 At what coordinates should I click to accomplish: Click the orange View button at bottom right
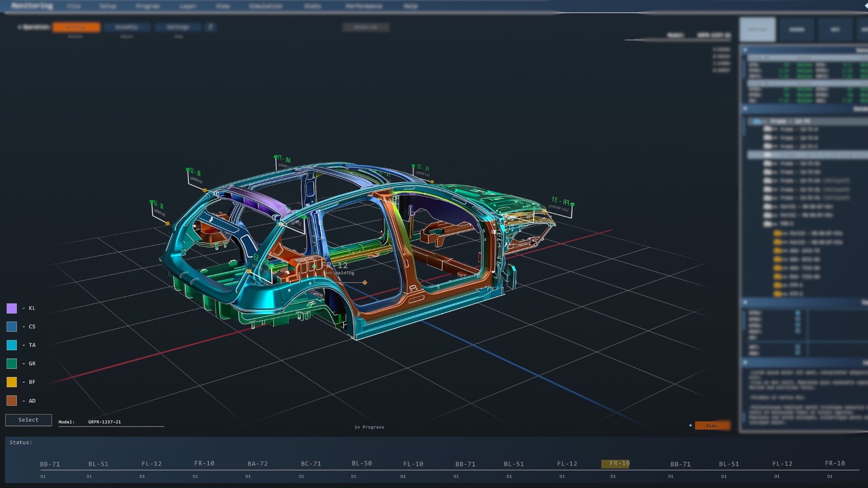pyautogui.click(x=713, y=425)
